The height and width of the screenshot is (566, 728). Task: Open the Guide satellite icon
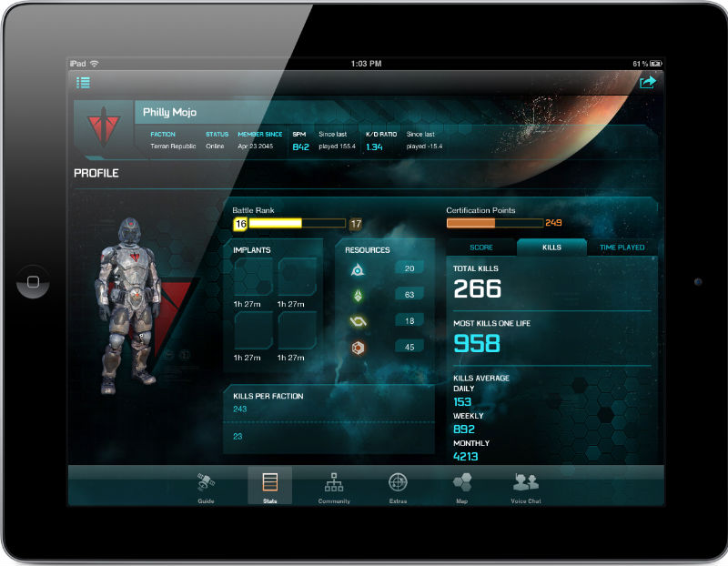coord(206,482)
